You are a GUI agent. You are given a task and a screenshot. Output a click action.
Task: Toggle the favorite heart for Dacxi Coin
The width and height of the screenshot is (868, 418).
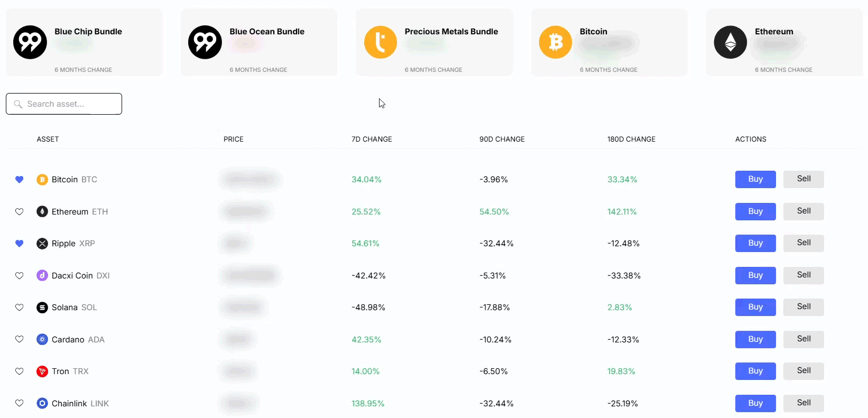click(x=19, y=275)
